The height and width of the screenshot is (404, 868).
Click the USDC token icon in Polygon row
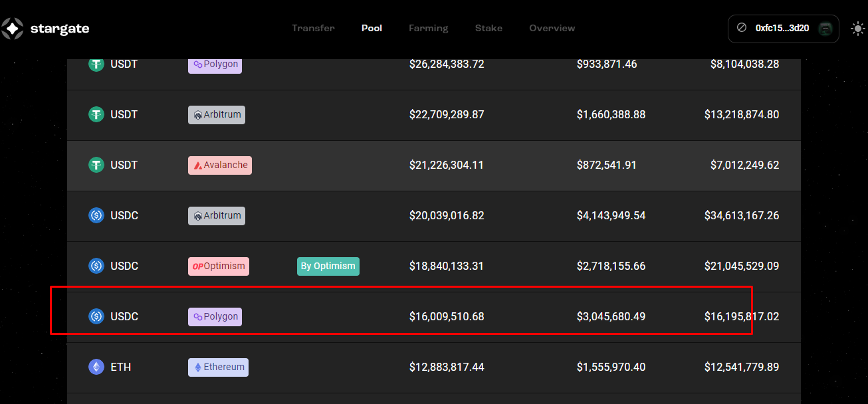coord(96,316)
